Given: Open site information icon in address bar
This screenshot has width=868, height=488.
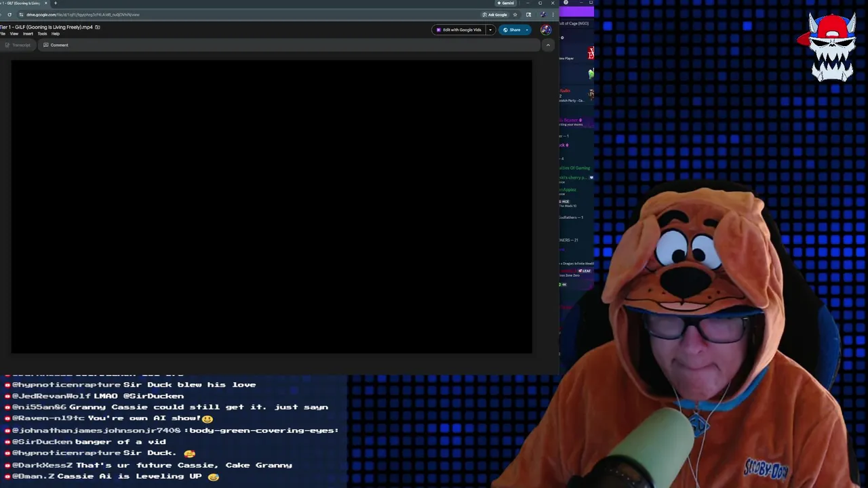Looking at the screenshot, I should coord(21,15).
